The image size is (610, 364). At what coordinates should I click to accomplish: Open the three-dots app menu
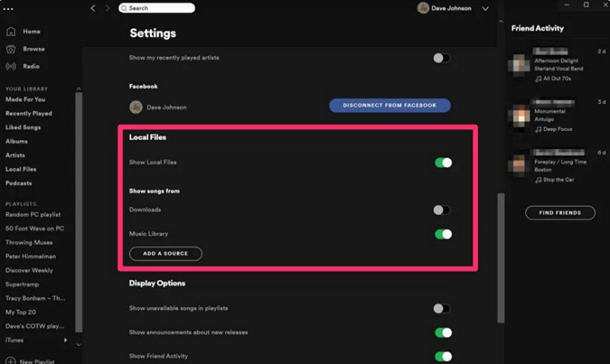tap(8, 8)
